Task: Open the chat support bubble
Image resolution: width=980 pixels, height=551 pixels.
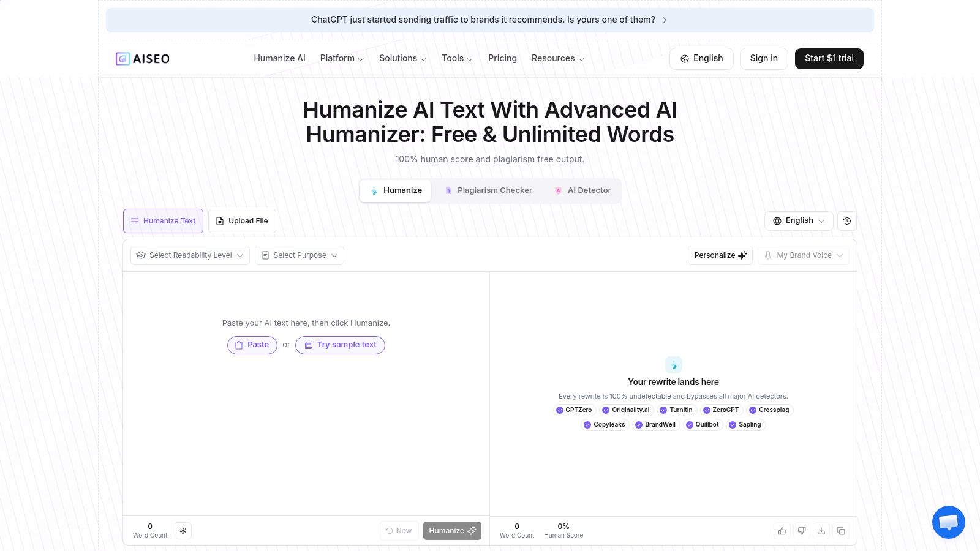Action: pyautogui.click(x=949, y=522)
